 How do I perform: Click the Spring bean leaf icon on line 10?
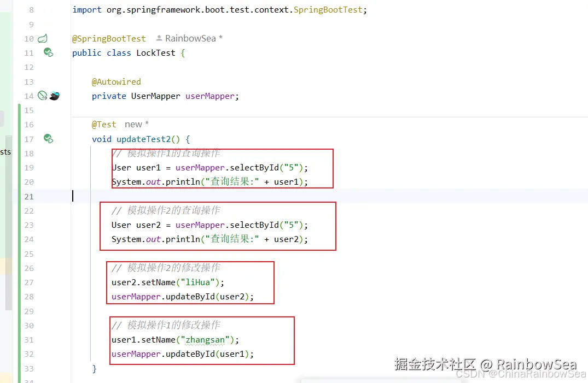pos(43,38)
